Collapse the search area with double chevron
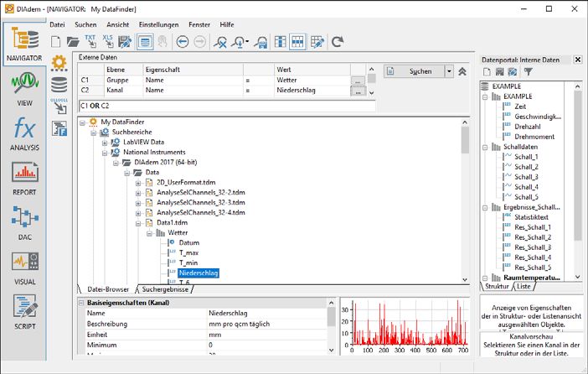Viewport: 588px width, 374px height. (462, 71)
